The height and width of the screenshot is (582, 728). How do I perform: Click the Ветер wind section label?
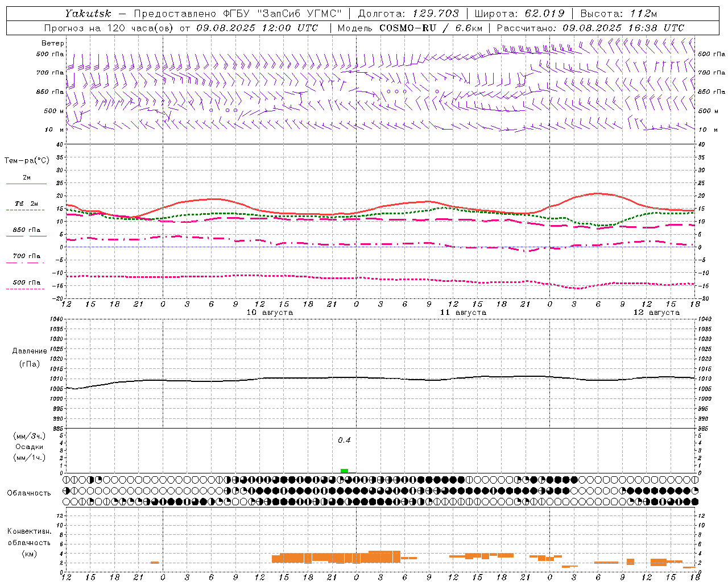[53, 43]
